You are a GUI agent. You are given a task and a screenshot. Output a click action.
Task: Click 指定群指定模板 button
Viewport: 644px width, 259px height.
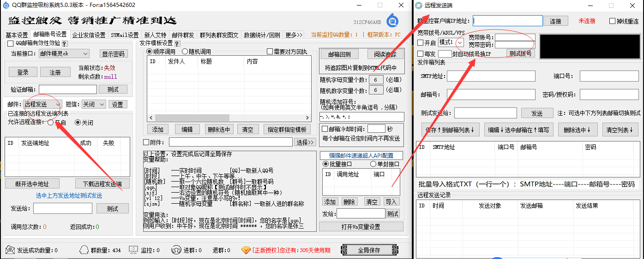point(287,129)
